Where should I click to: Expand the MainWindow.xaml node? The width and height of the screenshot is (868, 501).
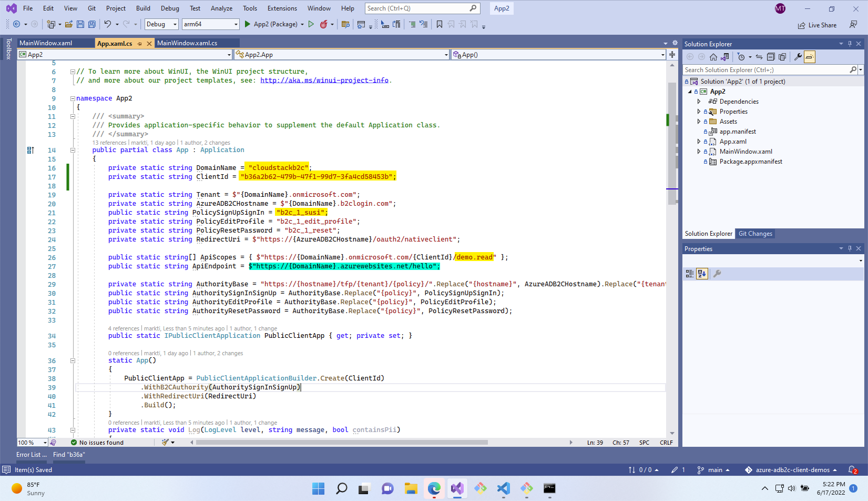(x=699, y=152)
